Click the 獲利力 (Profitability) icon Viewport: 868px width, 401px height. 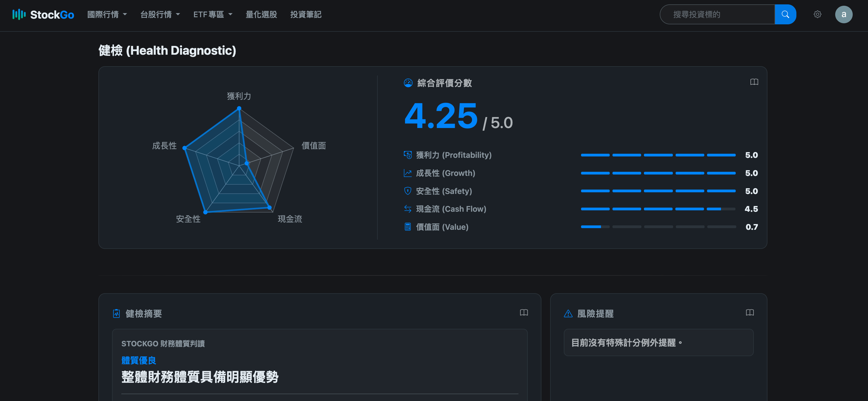[x=408, y=155]
